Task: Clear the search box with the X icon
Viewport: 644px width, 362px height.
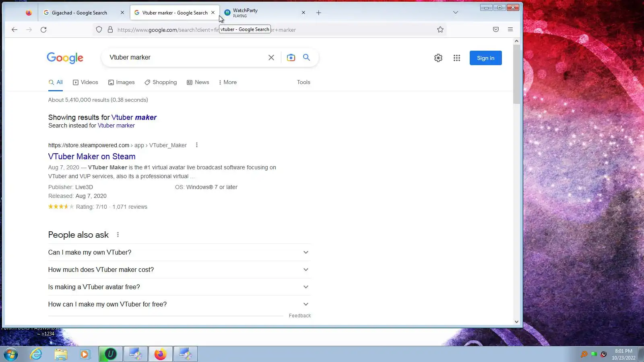Action: (x=271, y=58)
